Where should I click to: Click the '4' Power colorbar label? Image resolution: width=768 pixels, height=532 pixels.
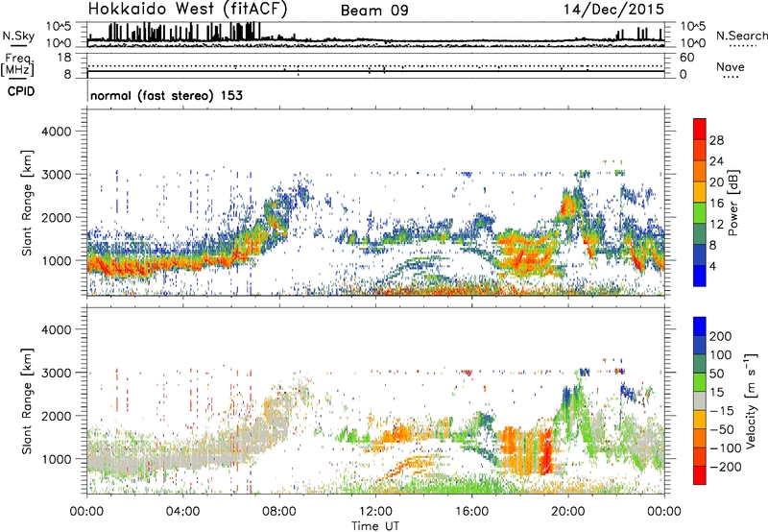(713, 267)
